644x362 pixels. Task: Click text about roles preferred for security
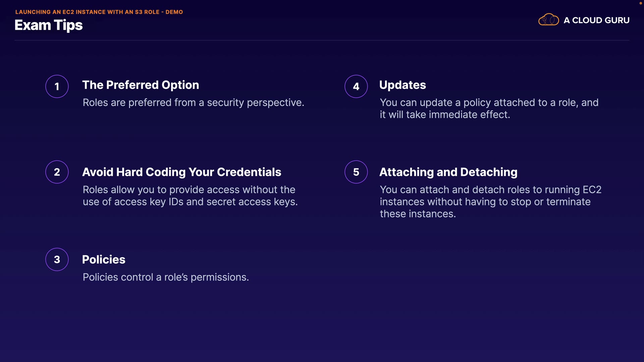point(193,103)
